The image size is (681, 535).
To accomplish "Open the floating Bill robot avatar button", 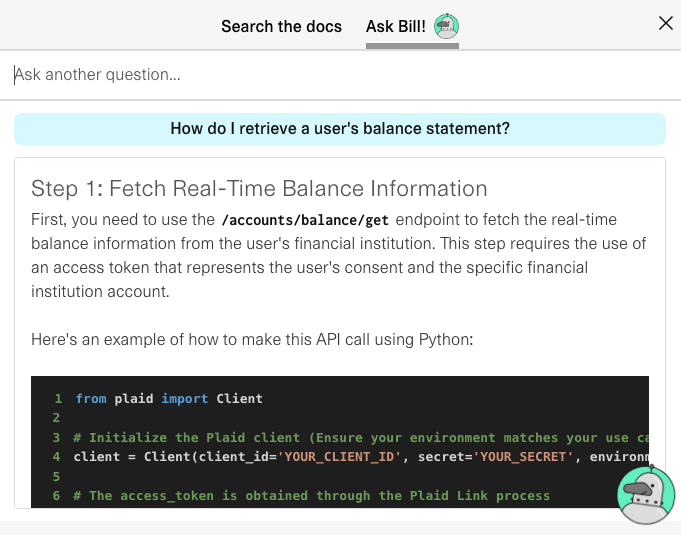I will 646,495.
